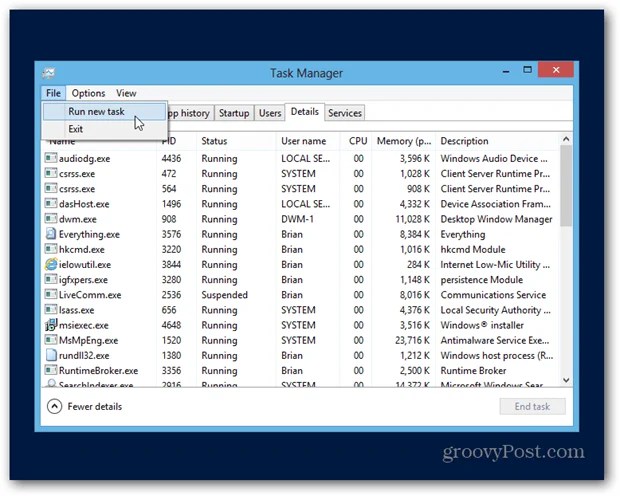This screenshot has width=620, height=496.
Task: Open the File menu
Action: pos(53,93)
